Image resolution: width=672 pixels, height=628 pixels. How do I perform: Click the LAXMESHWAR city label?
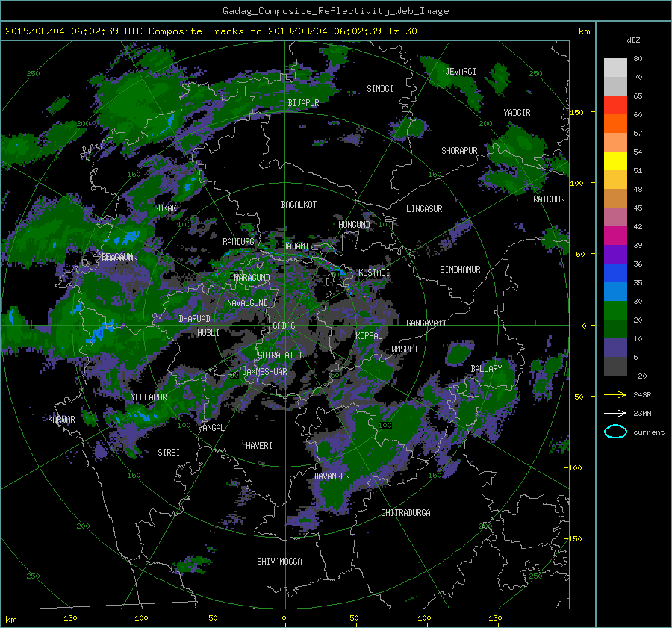264,372
